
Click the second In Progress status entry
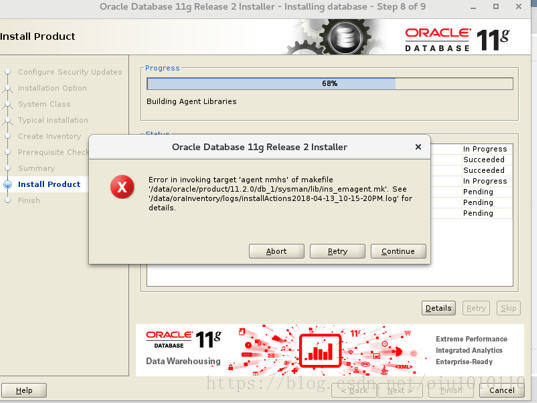485,181
